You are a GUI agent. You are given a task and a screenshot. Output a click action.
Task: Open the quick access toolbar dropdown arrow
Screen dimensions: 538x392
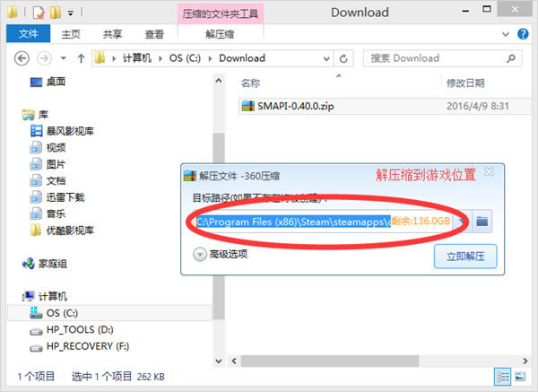click(70, 13)
